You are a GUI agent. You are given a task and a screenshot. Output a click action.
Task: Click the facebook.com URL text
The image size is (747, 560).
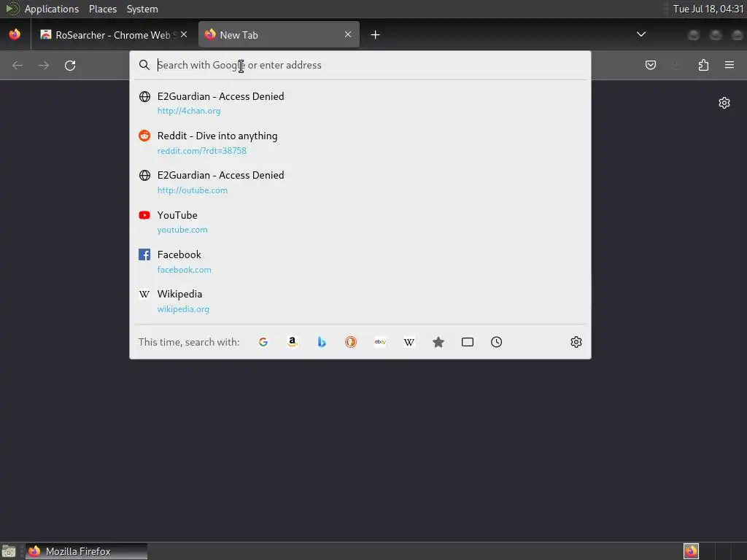click(185, 270)
